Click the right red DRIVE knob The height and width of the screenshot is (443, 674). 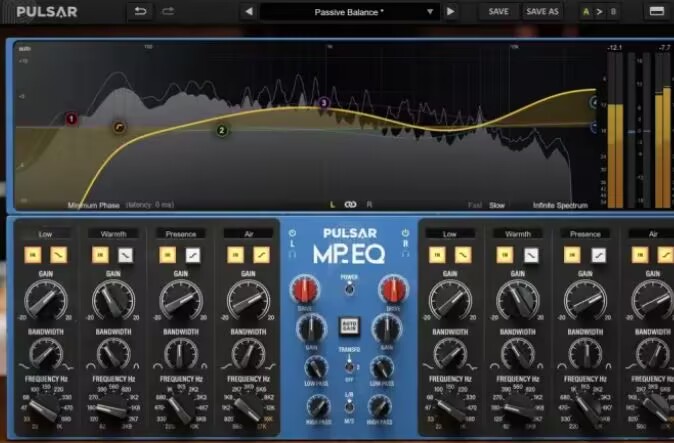(393, 289)
